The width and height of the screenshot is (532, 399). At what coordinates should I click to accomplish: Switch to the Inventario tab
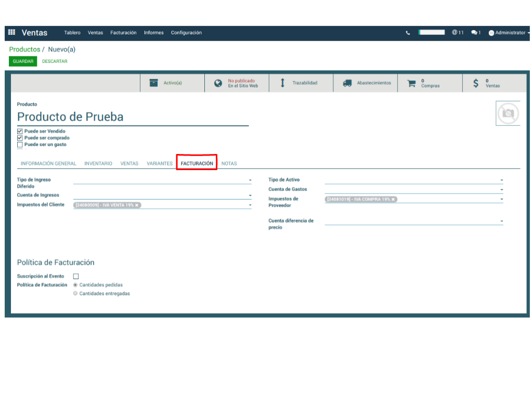point(98,163)
